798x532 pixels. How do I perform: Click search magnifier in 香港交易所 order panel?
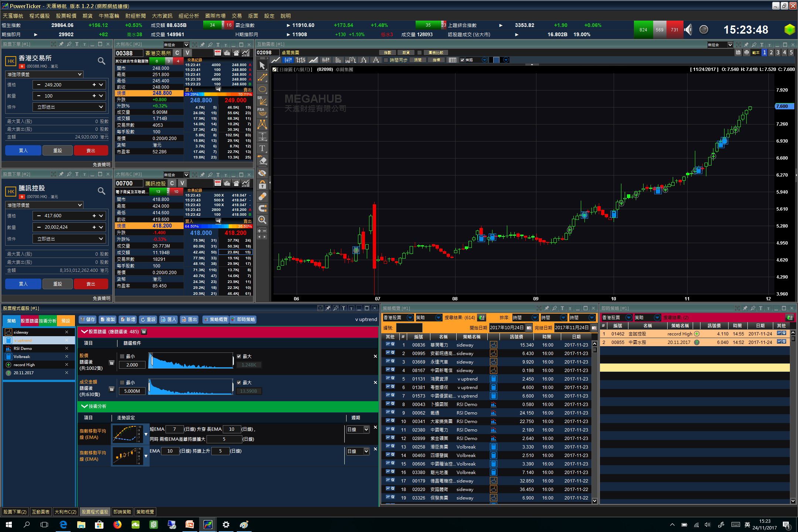tap(102, 61)
